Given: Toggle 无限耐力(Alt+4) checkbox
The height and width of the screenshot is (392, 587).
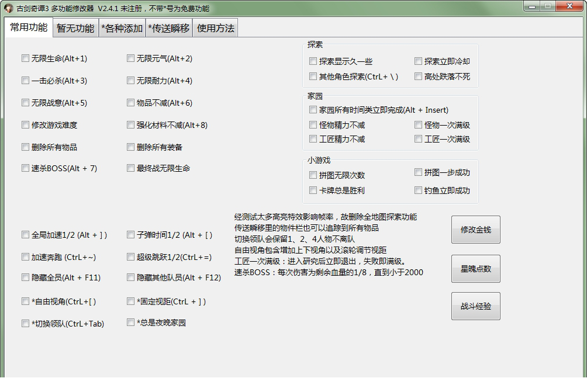Looking at the screenshot, I should (130, 81).
